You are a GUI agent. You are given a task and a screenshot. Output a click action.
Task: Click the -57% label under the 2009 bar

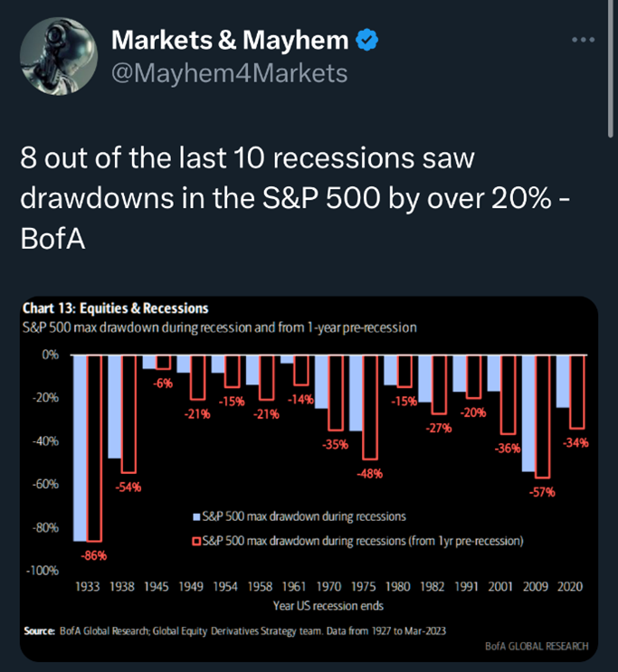pyautogui.click(x=544, y=492)
